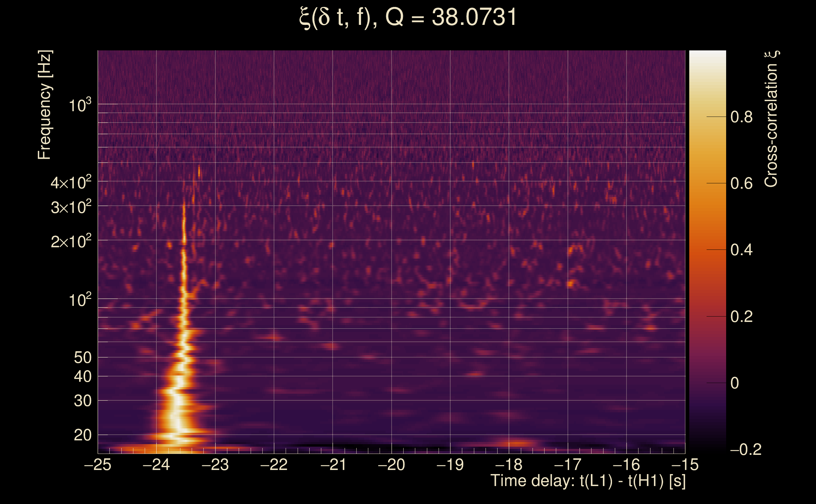Click the 50 Hz tick label on y-axis

click(x=82, y=358)
